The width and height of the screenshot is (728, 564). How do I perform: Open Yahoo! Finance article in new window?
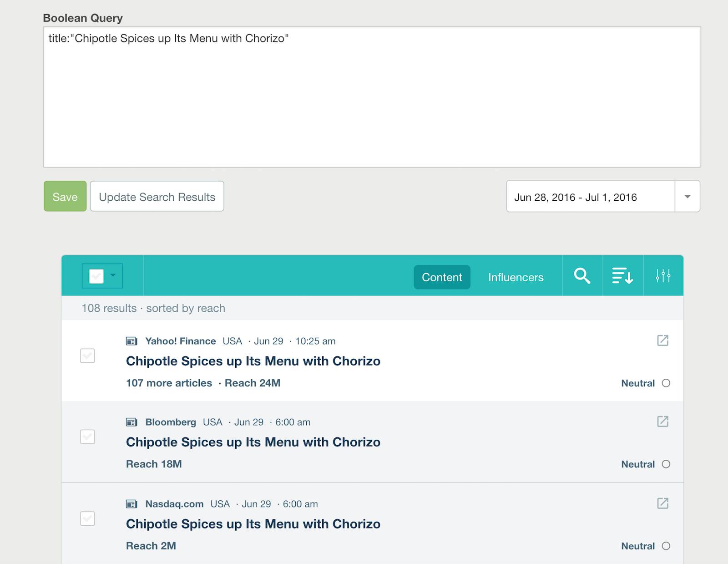pyautogui.click(x=662, y=340)
